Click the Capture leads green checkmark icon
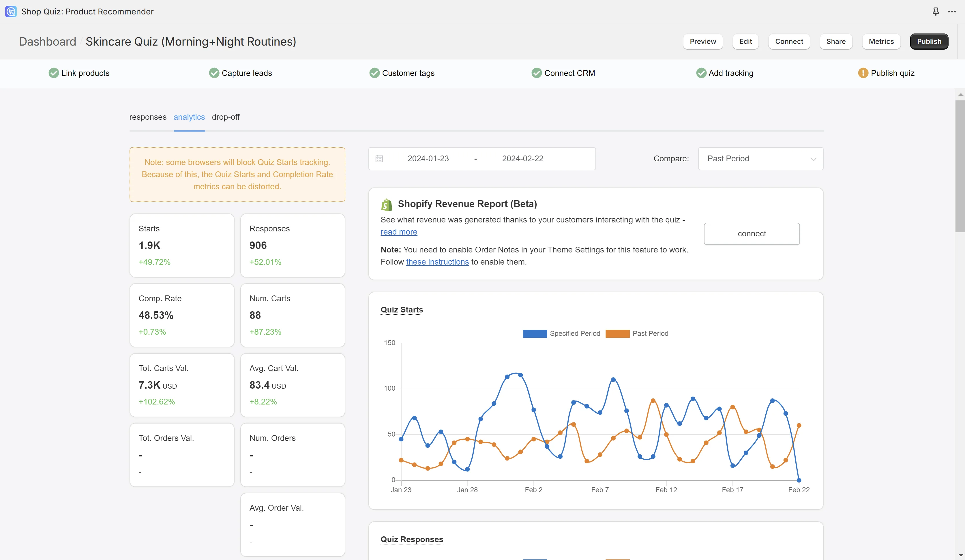The height and width of the screenshot is (560, 965). (x=214, y=73)
